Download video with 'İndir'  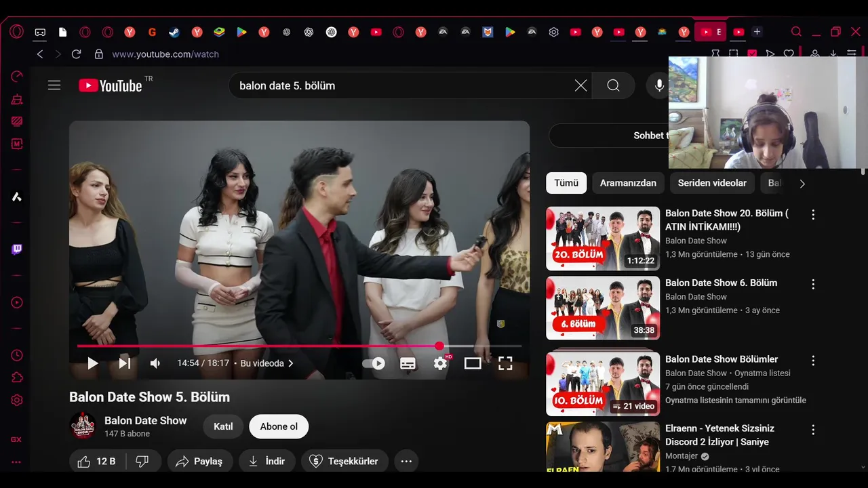click(267, 462)
